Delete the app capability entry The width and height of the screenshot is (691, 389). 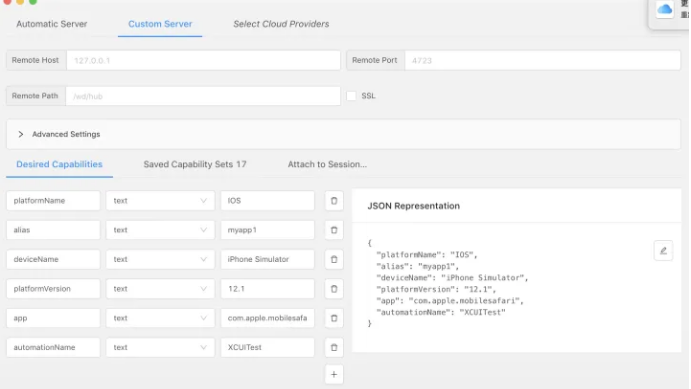click(x=334, y=318)
